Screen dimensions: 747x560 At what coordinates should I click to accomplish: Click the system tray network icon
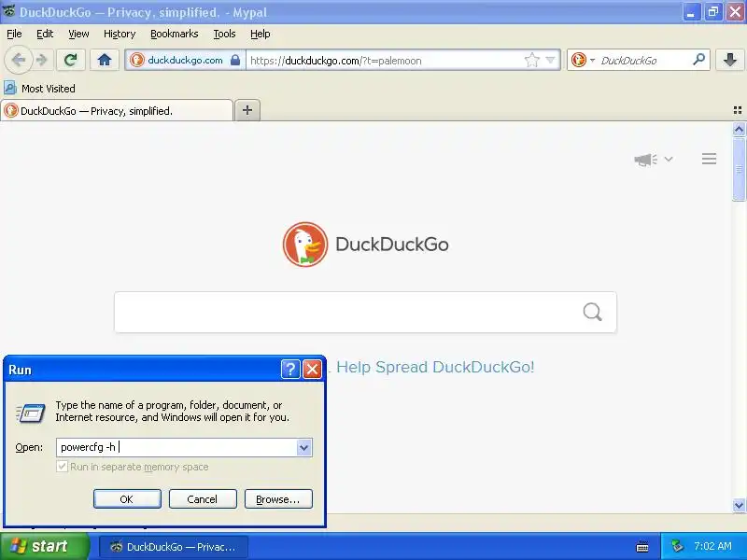point(677,546)
